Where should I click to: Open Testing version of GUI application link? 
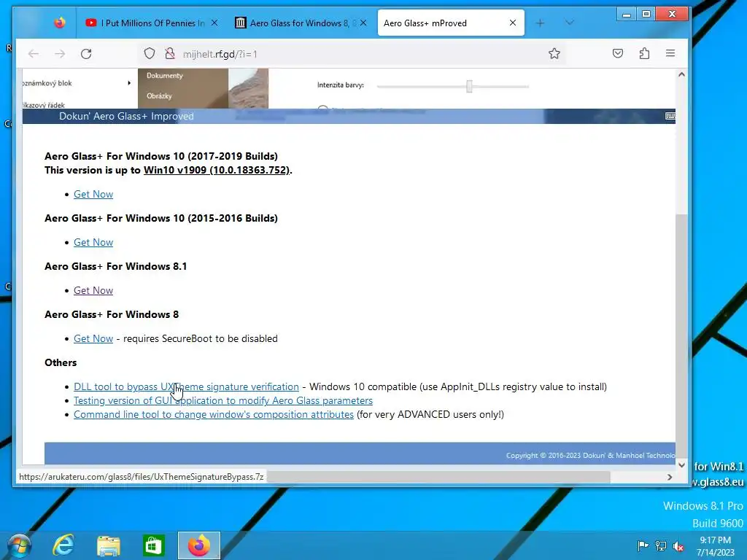[x=223, y=400]
